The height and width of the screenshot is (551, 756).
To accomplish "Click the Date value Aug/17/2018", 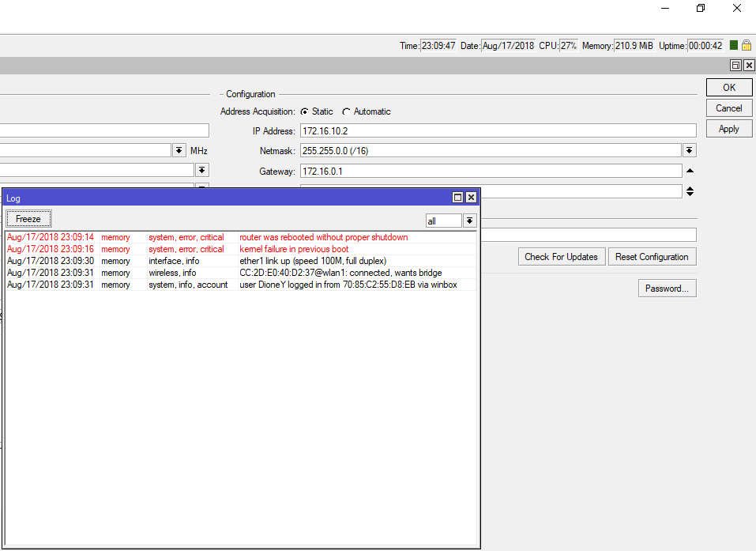I will coord(508,45).
